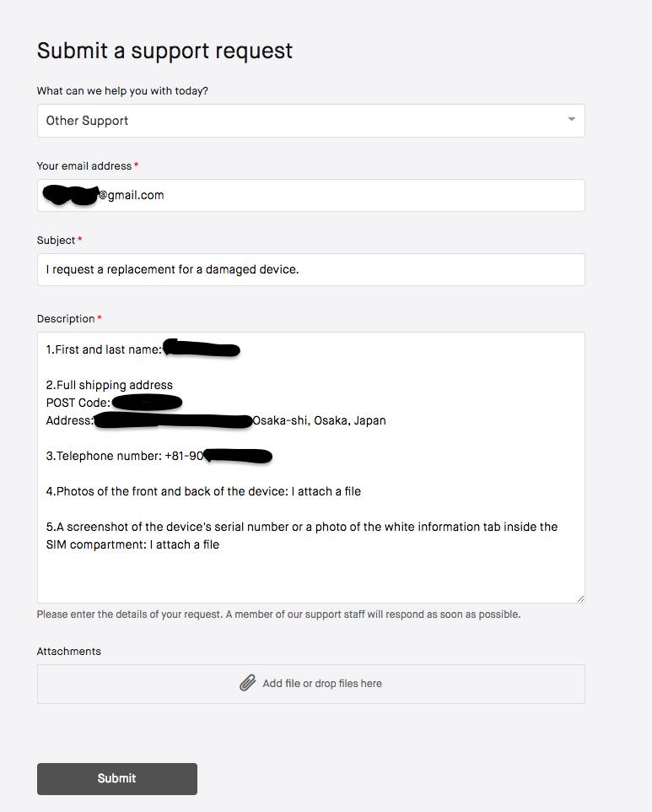This screenshot has width=652, height=812.
Task: Open the "Other Support" topic dropdown
Action: tap(310, 121)
